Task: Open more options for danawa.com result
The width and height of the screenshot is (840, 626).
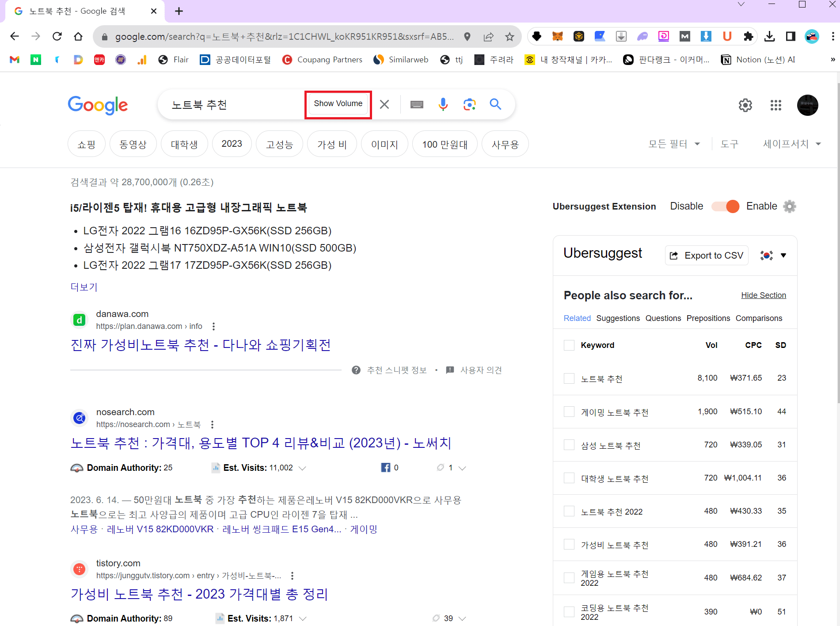Action: [214, 326]
